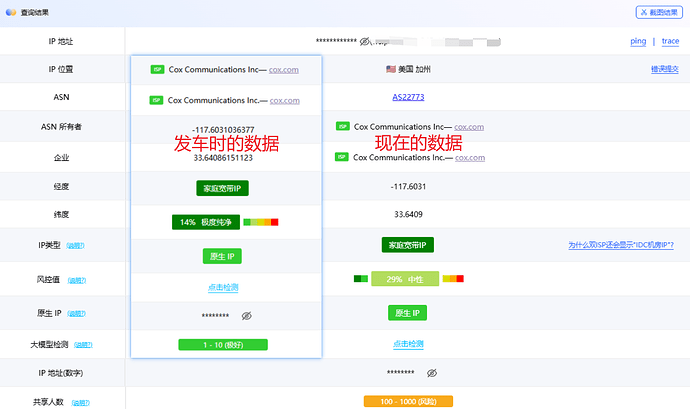This screenshot has height=409, width=690.
Task: Click the 1 - 10 (极好) badge
Action: [223, 345]
